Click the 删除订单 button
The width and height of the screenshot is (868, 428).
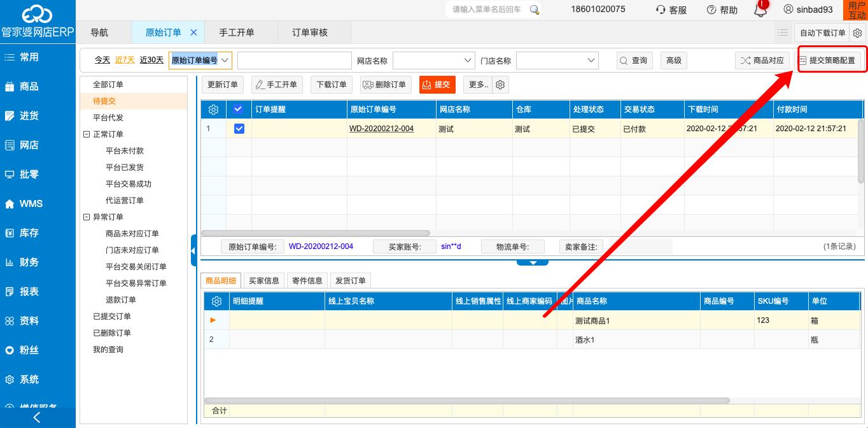(x=386, y=85)
